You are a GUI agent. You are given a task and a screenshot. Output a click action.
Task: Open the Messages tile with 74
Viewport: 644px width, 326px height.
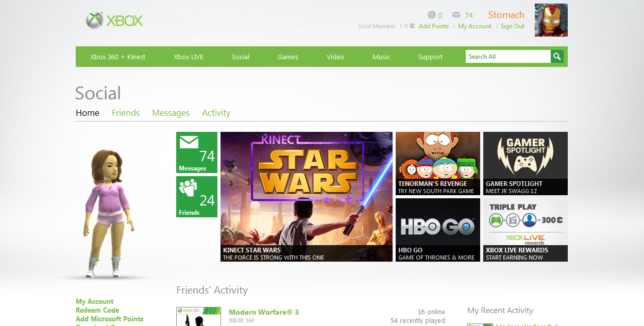(x=197, y=152)
